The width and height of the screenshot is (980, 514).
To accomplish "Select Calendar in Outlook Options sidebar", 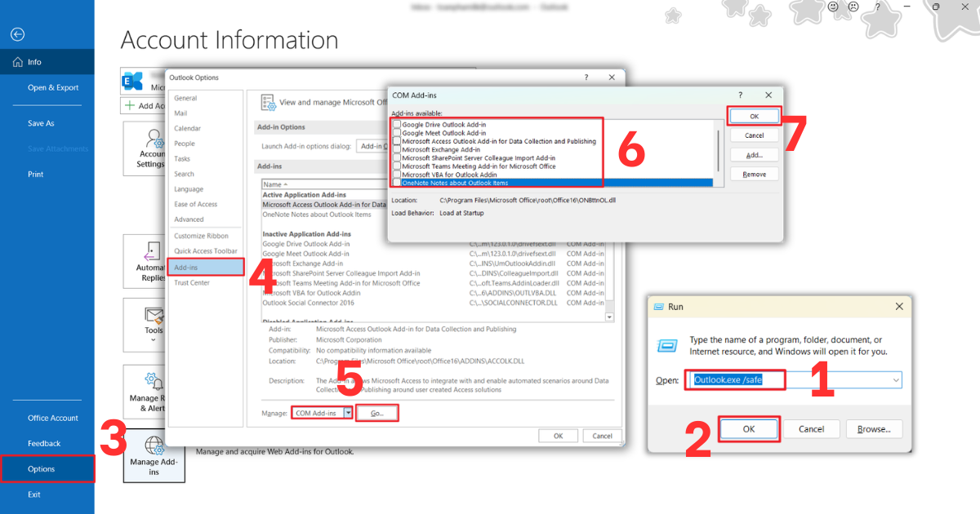I will click(x=187, y=128).
